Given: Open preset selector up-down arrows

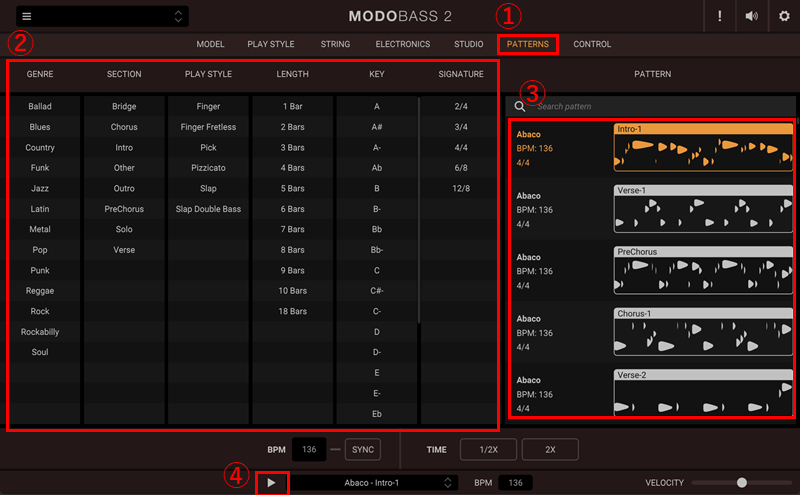Looking at the screenshot, I should (x=178, y=16).
